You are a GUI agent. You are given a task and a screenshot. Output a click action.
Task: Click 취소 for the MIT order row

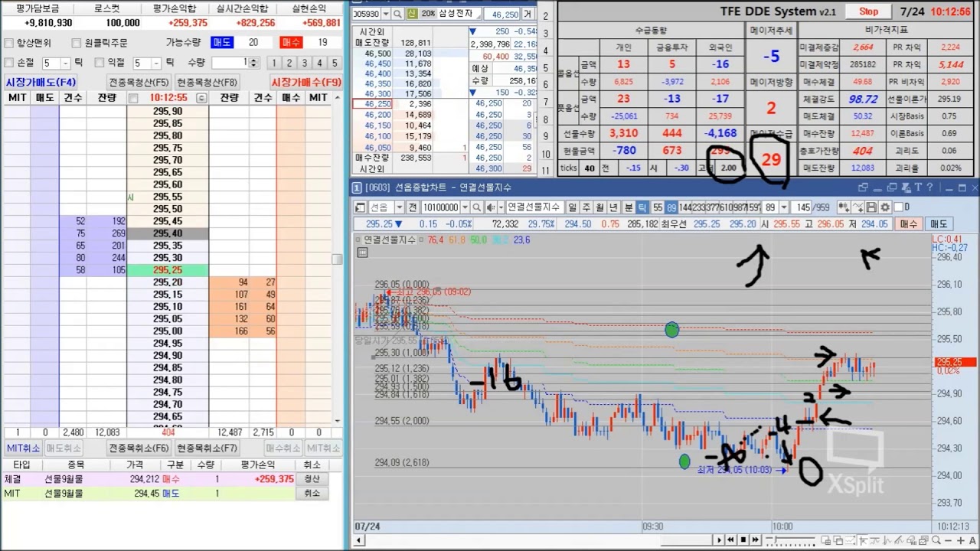coord(312,494)
